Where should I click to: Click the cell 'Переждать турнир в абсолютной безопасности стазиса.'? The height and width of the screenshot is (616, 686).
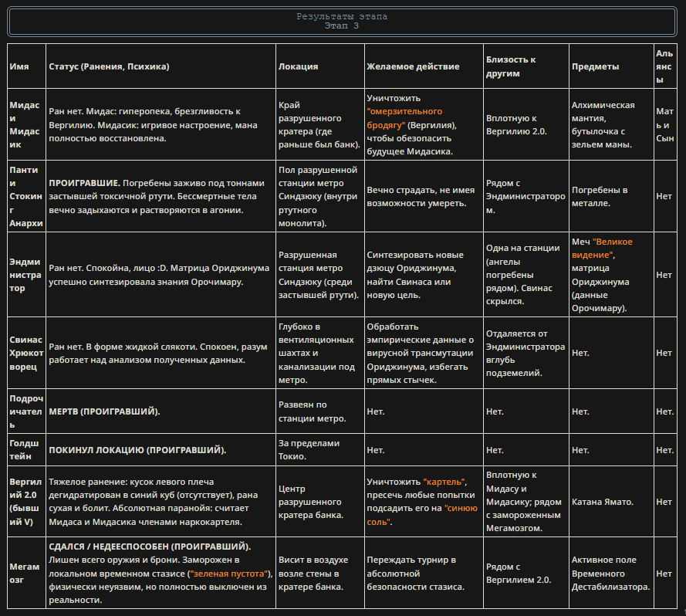click(x=424, y=573)
